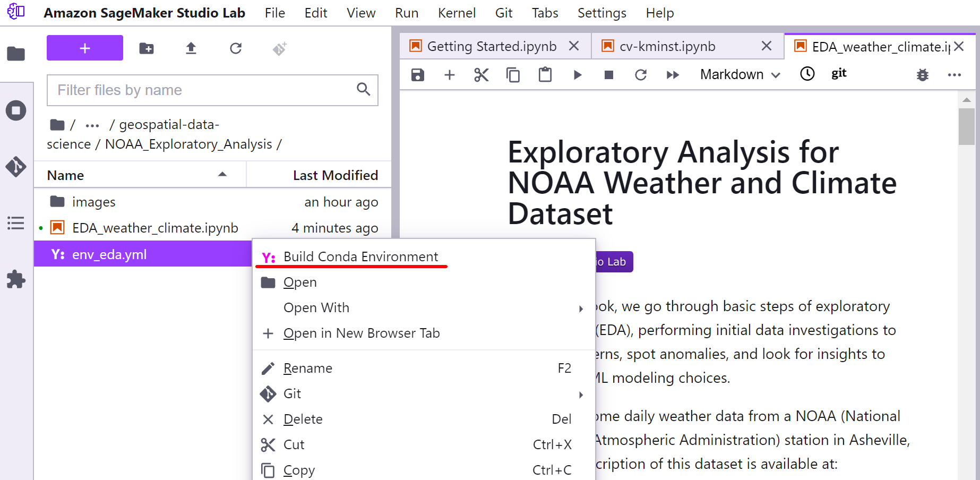Click the upload files icon
This screenshot has height=480, width=980.
coord(191,49)
